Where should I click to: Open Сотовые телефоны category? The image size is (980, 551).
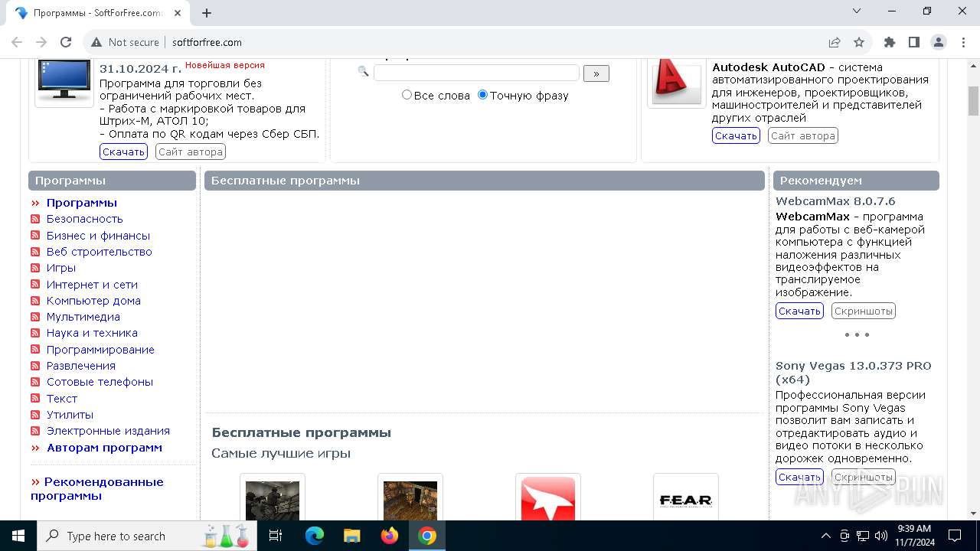(x=100, y=382)
